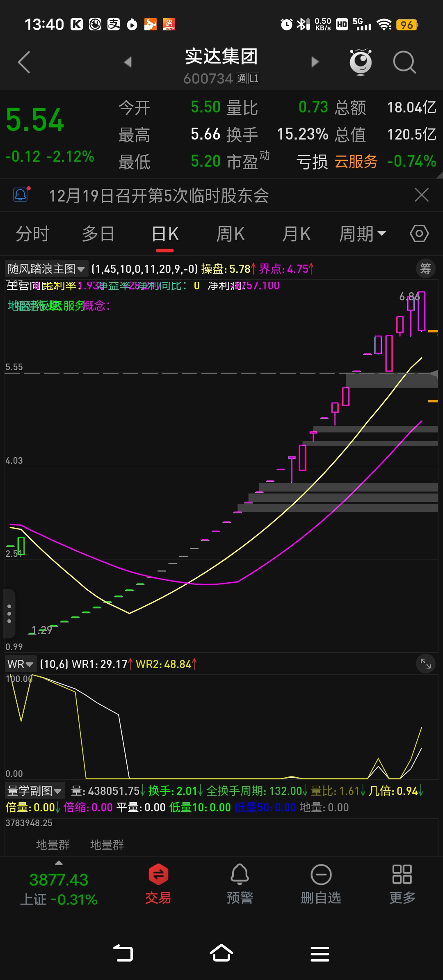
Task: Tap the 界点: 4.75 indicator value
Action: point(286,269)
